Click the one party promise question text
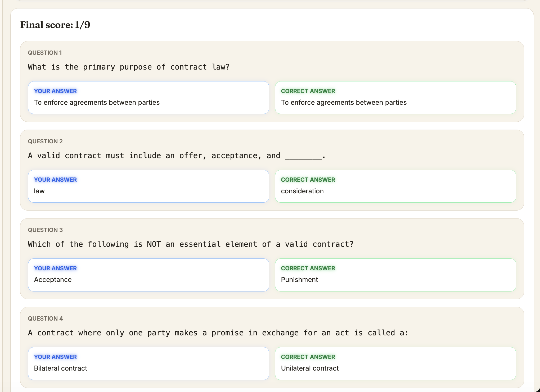This screenshot has height=392, width=540. (x=218, y=333)
